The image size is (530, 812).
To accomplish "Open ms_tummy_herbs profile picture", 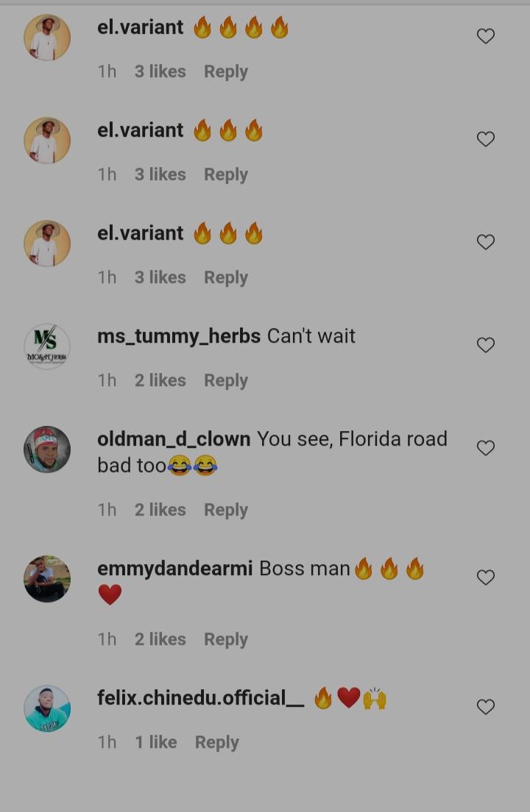I will [47, 346].
